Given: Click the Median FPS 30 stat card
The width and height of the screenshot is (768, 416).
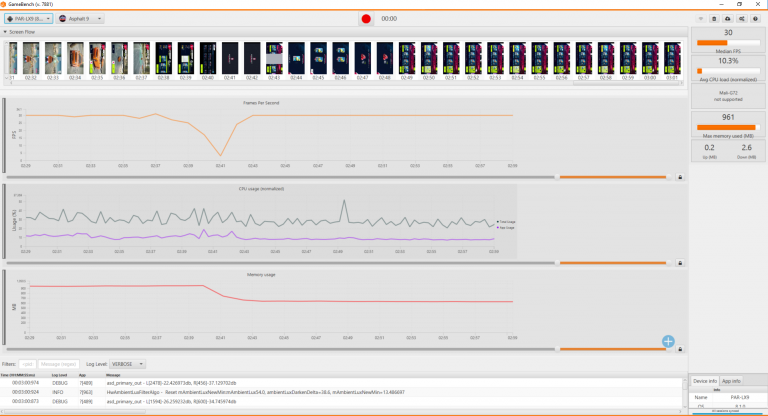Looking at the screenshot, I should coord(728,40).
